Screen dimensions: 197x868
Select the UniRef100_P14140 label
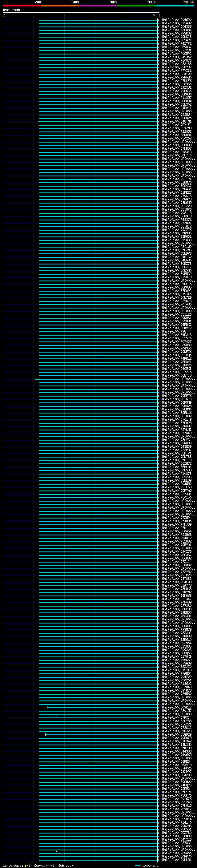[x=177, y=822]
